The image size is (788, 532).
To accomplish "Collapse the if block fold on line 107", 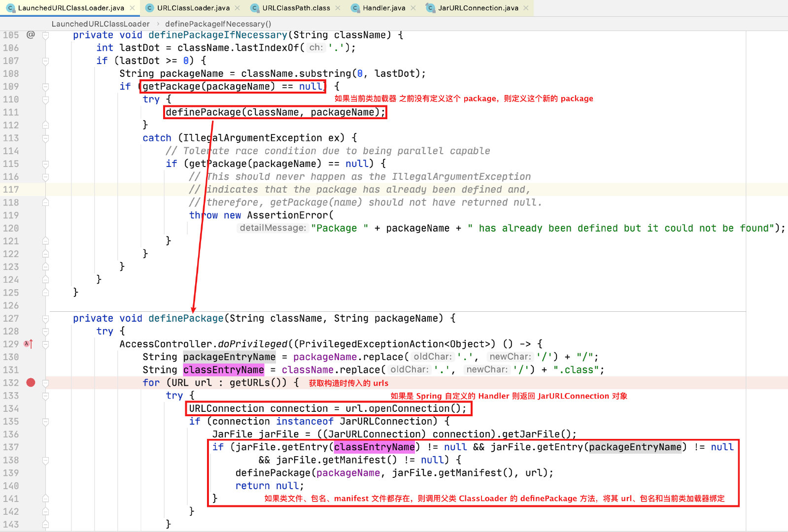I will [x=45, y=61].
